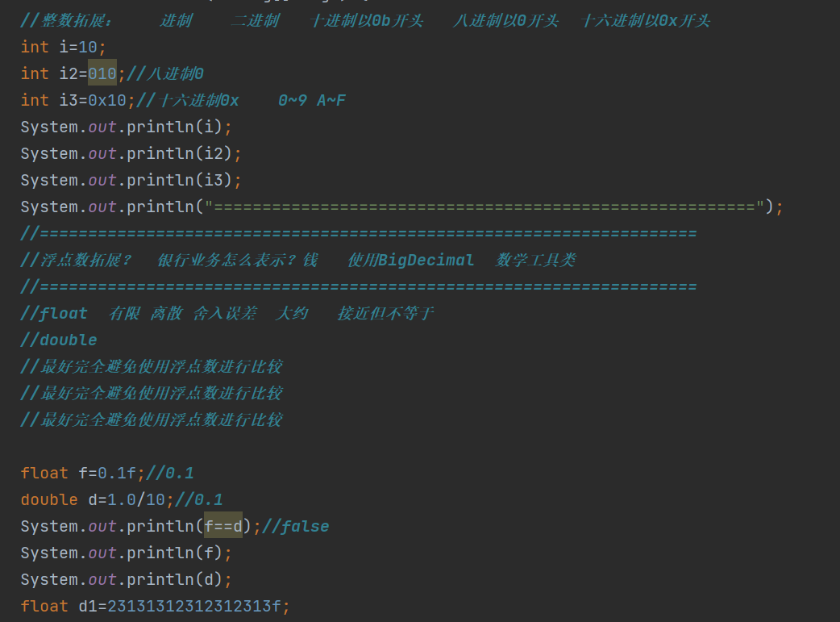Click double d=1.0/10 declaration
This screenshot has width=840, height=622.
coord(93,499)
